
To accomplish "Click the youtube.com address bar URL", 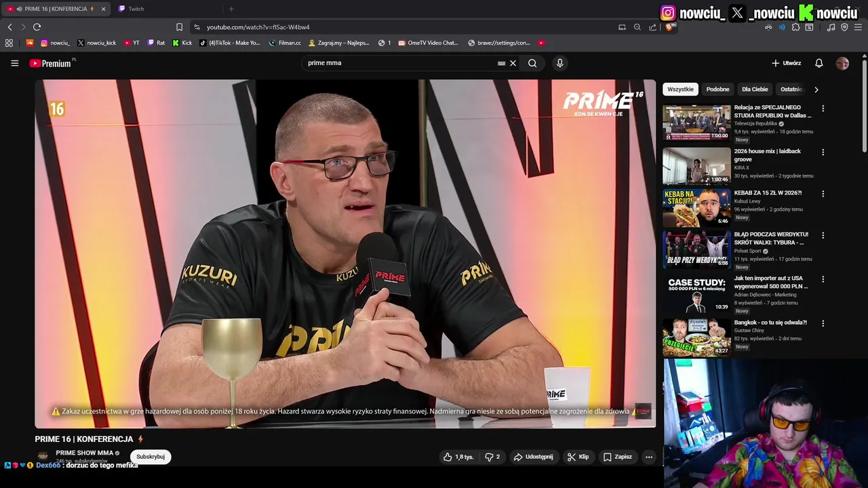I will click(258, 27).
